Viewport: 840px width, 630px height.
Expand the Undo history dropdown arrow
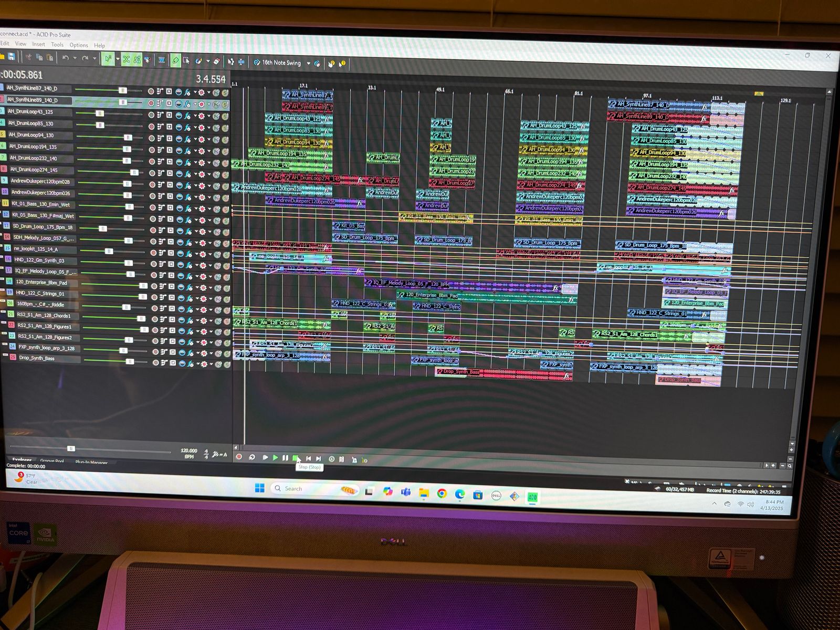point(75,58)
